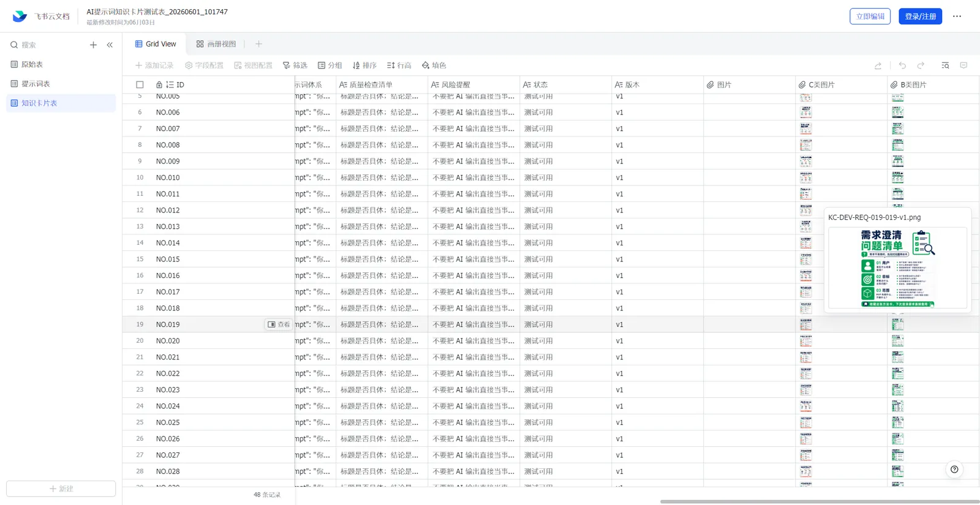
Task: Click the 新建 button in sidebar
Action: pos(61,488)
